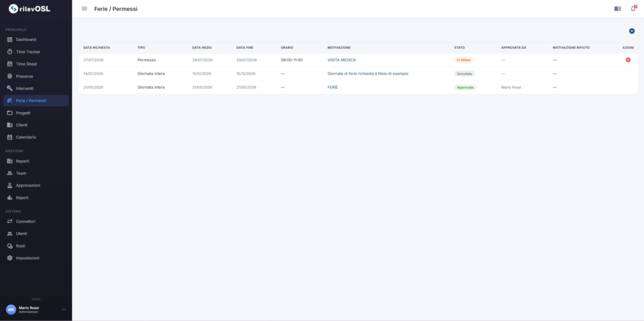Open the notifications bell icon

(x=633, y=9)
